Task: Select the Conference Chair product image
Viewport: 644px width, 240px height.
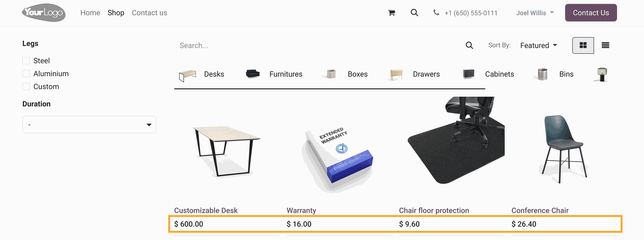Action: (564, 149)
